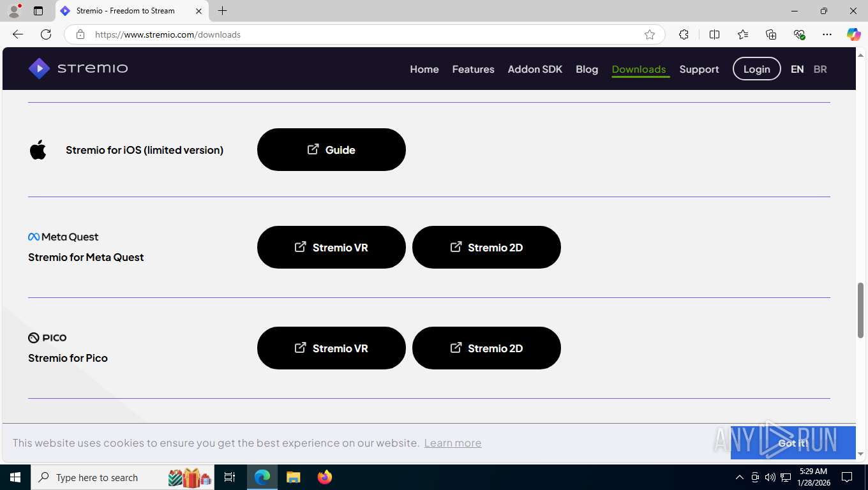
Task: Toggle split screen view
Action: click(x=714, y=34)
